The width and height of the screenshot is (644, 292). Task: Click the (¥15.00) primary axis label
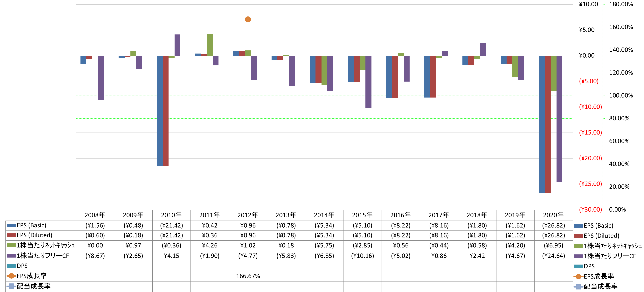pyautogui.click(x=591, y=133)
